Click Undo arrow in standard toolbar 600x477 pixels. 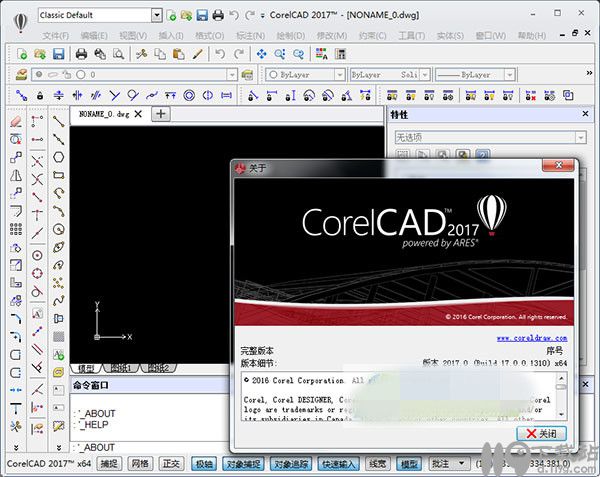220,54
